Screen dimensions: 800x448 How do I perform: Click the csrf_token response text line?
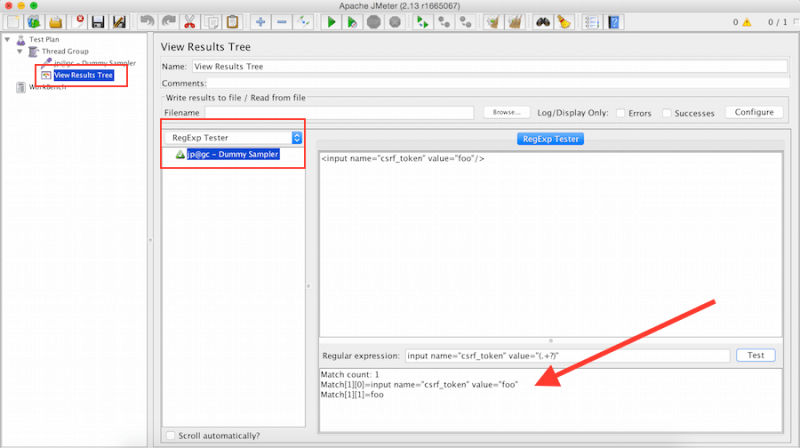pyautogui.click(x=403, y=159)
